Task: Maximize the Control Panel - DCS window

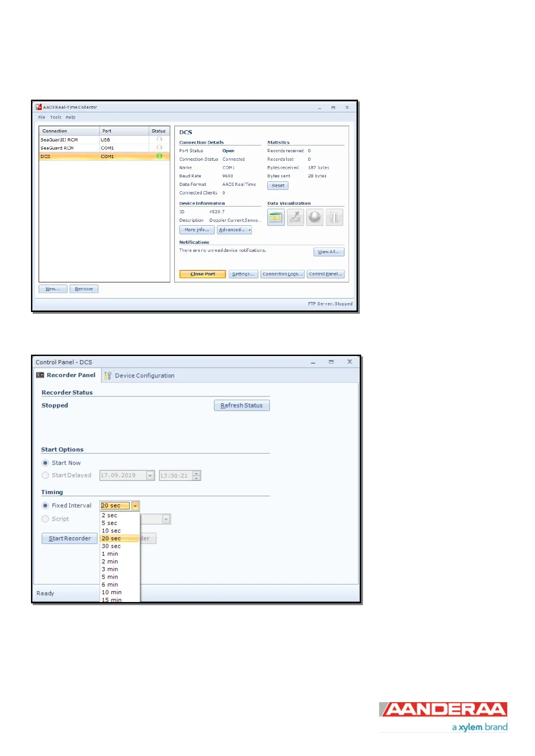Action: pyautogui.click(x=331, y=362)
